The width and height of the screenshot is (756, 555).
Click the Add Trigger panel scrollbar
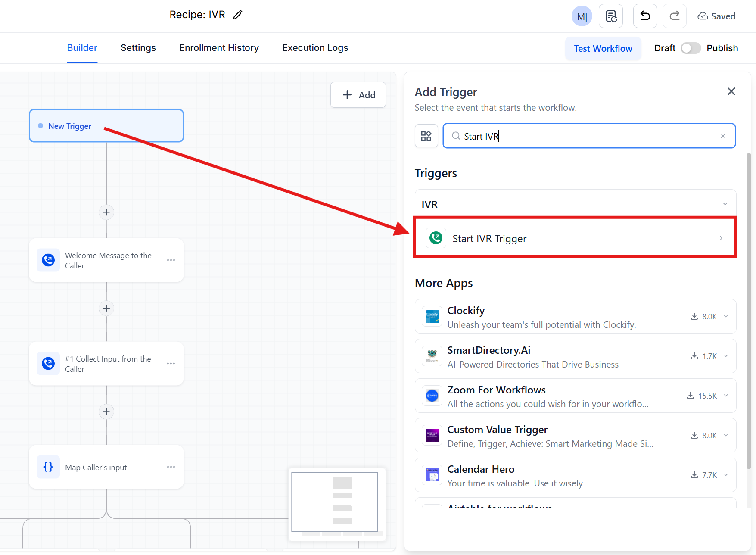click(749, 310)
